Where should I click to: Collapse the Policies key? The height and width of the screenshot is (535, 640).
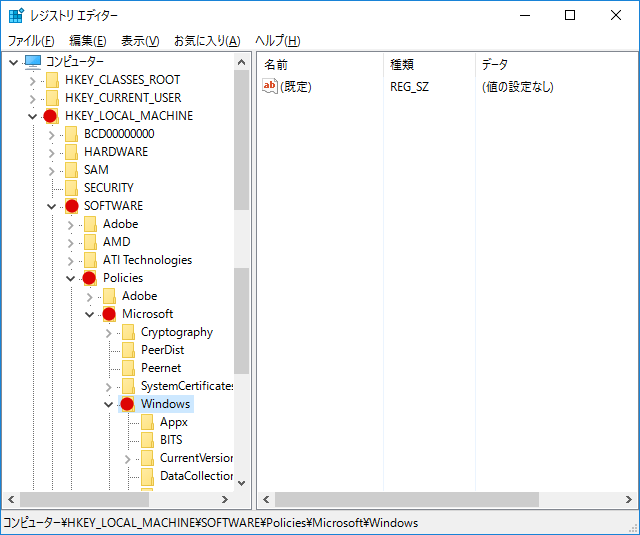(x=70, y=279)
